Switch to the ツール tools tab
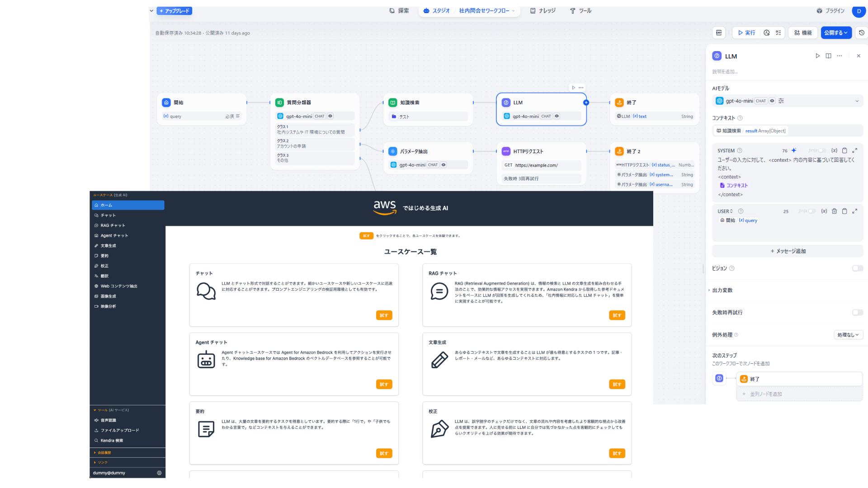The width and height of the screenshot is (868, 488). (x=581, y=11)
